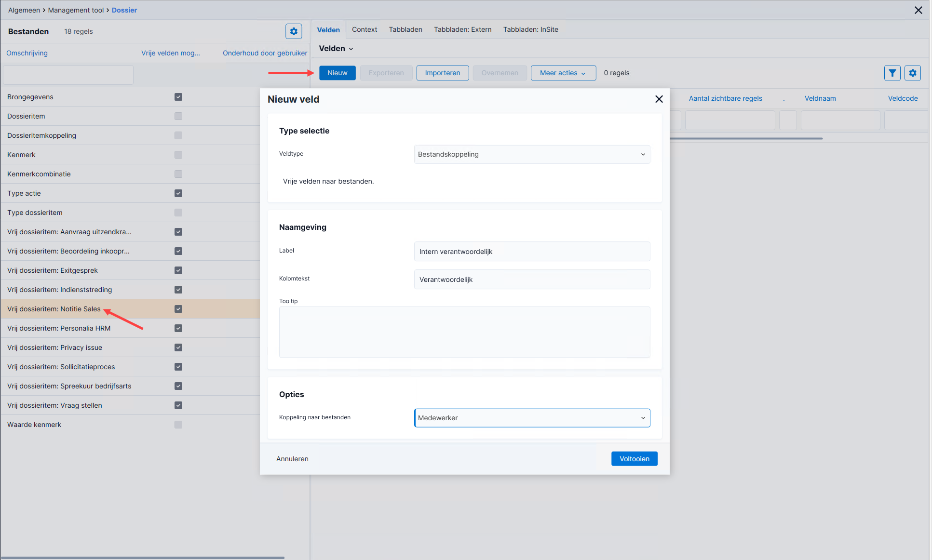The image size is (932, 560).
Task: Click the Importeren button
Action: pyautogui.click(x=442, y=73)
